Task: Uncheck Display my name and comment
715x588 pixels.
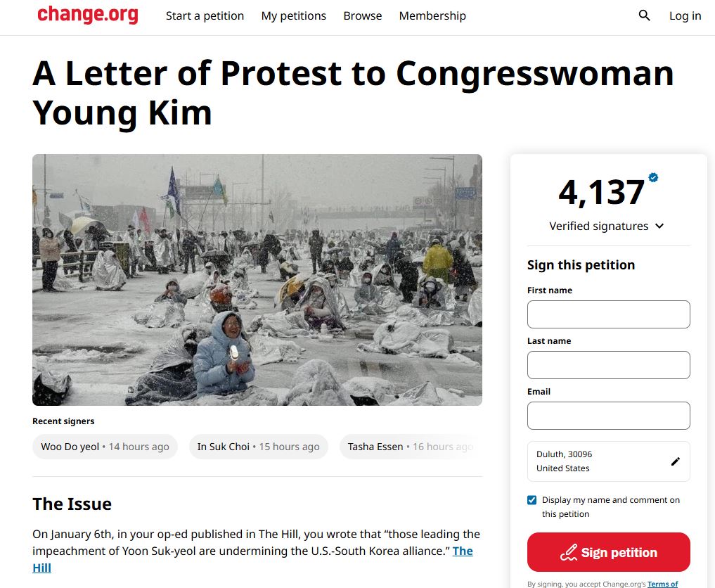Action: click(x=532, y=500)
